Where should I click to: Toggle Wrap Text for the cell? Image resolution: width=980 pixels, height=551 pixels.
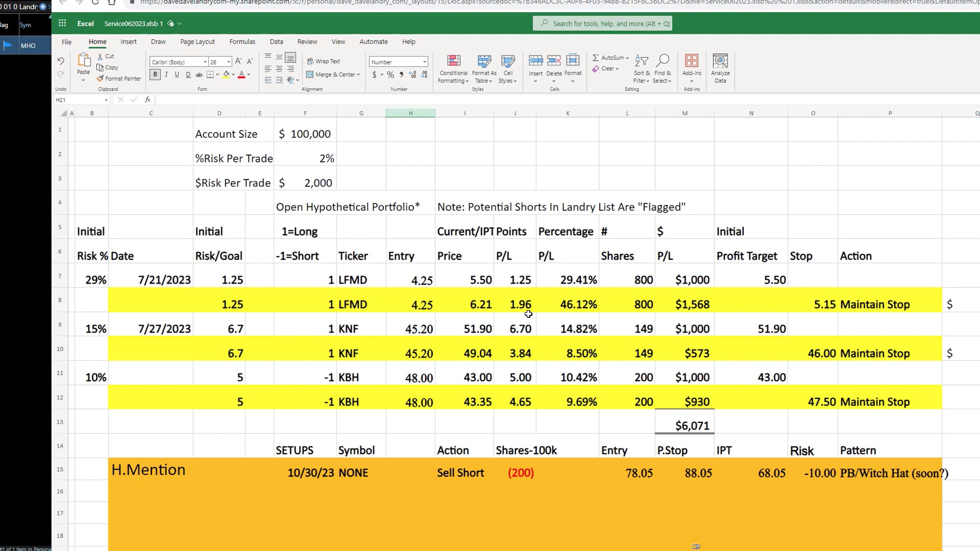[323, 61]
